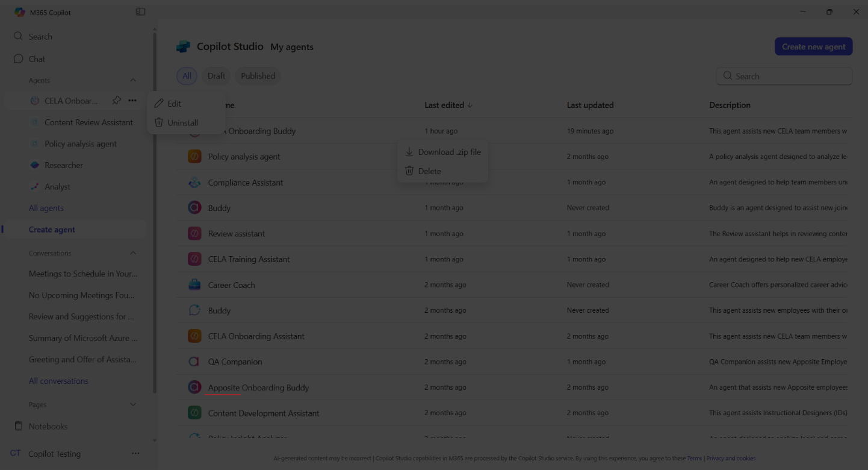Open the All agents link

pyautogui.click(x=46, y=208)
